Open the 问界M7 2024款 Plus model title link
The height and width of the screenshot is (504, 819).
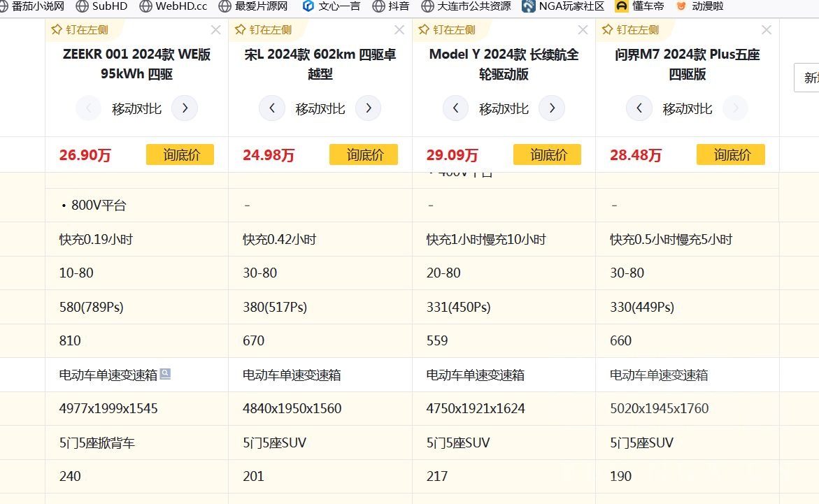688,64
